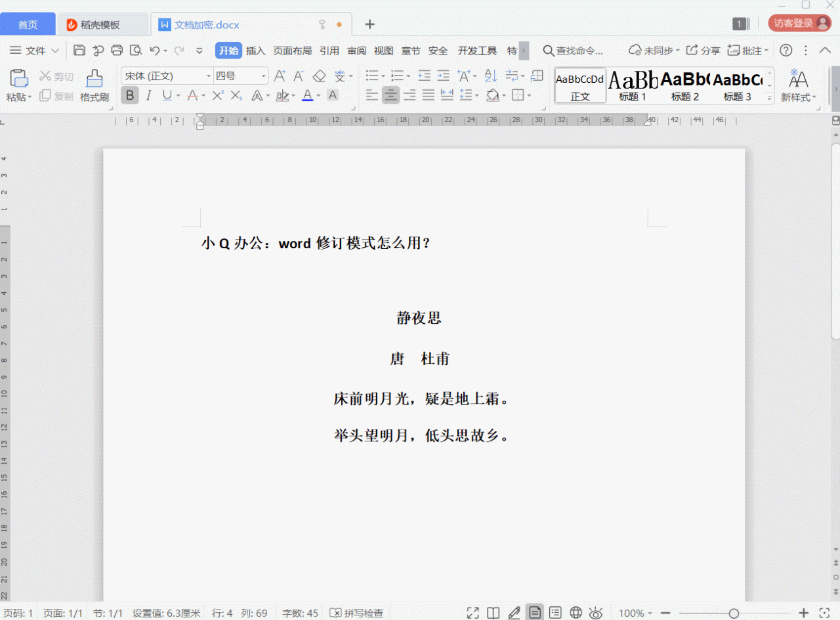Click the Help question mark icon

tap(786, 51)
